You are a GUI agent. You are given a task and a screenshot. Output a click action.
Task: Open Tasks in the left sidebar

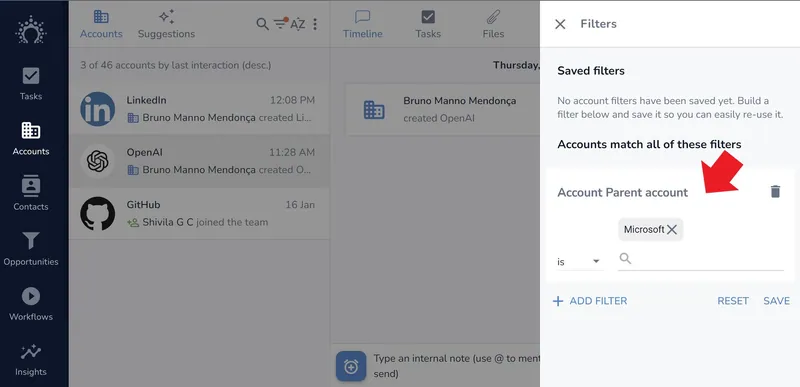tap(31, 84)
